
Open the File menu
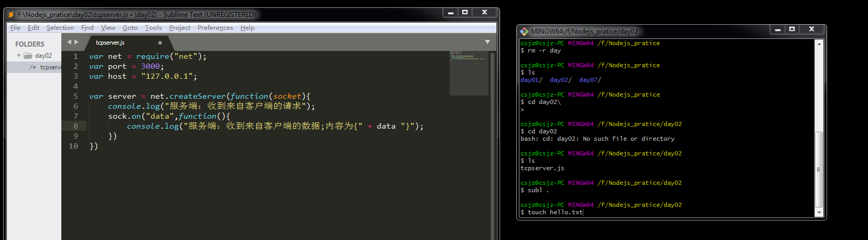(15, 28)
